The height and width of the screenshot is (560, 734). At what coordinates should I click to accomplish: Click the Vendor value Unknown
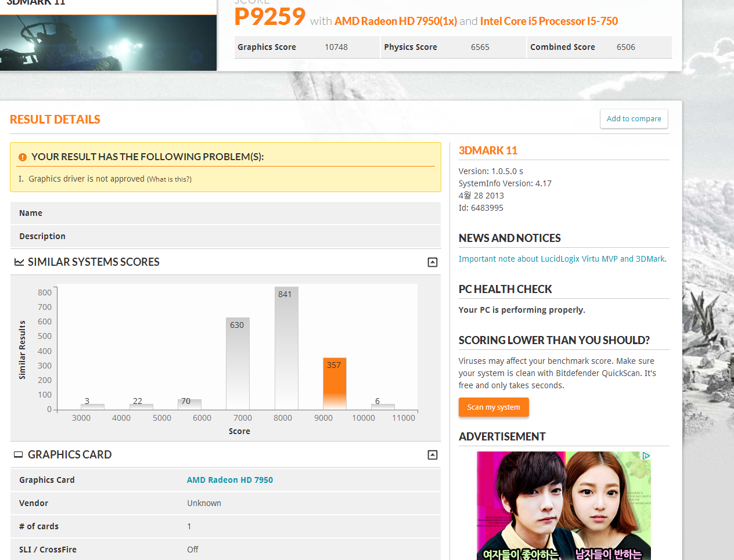[204, 503]
